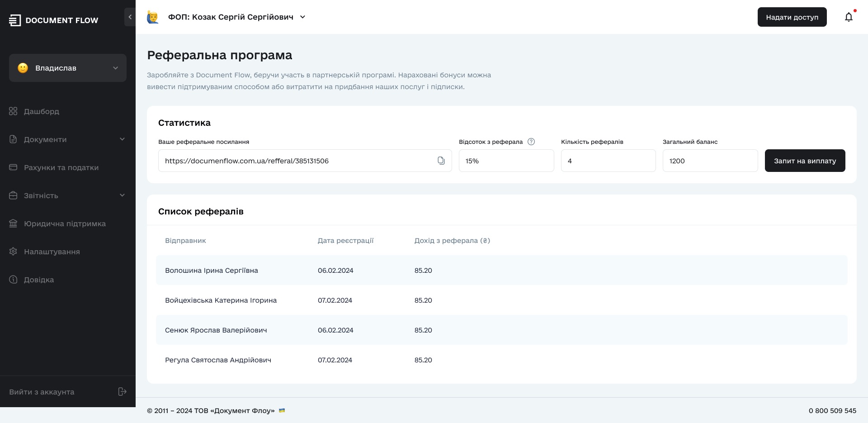Click Войцехівська's registration date 07.02.2024
The width and height of the screenshot is (868, 423).
(x=335, y=300)
